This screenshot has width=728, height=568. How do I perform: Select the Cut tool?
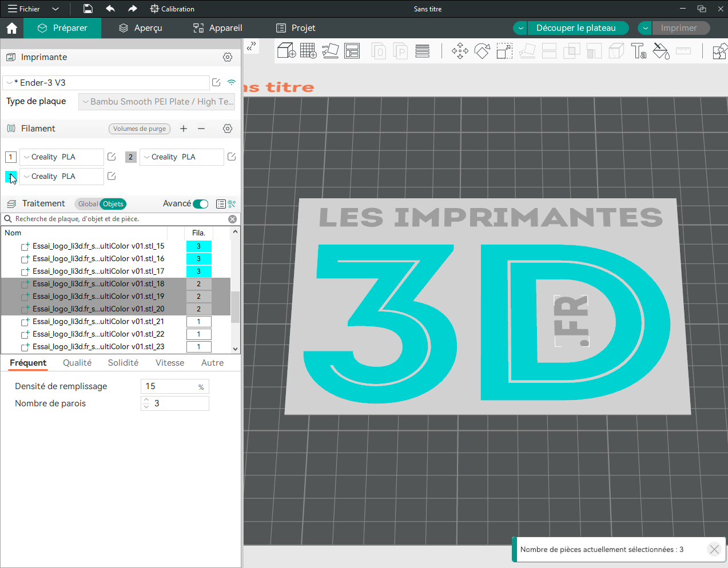tap(549, 51)
